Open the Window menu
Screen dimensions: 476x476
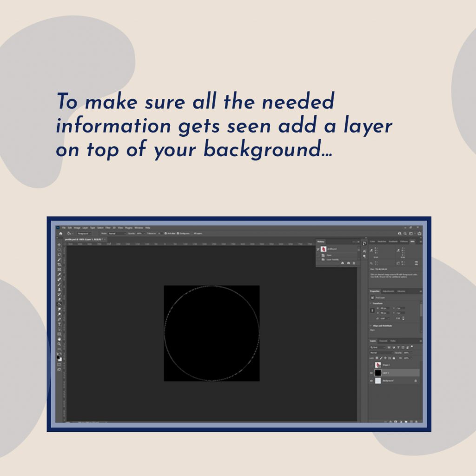(139, 228)
